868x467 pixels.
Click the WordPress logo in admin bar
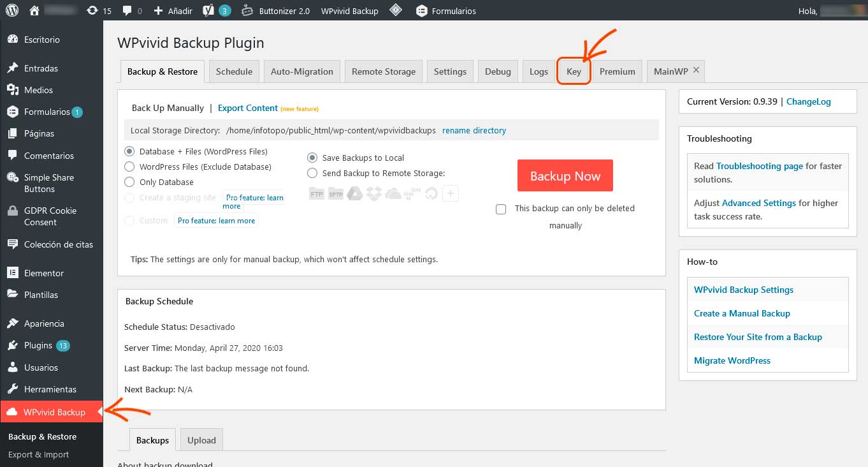13,11
